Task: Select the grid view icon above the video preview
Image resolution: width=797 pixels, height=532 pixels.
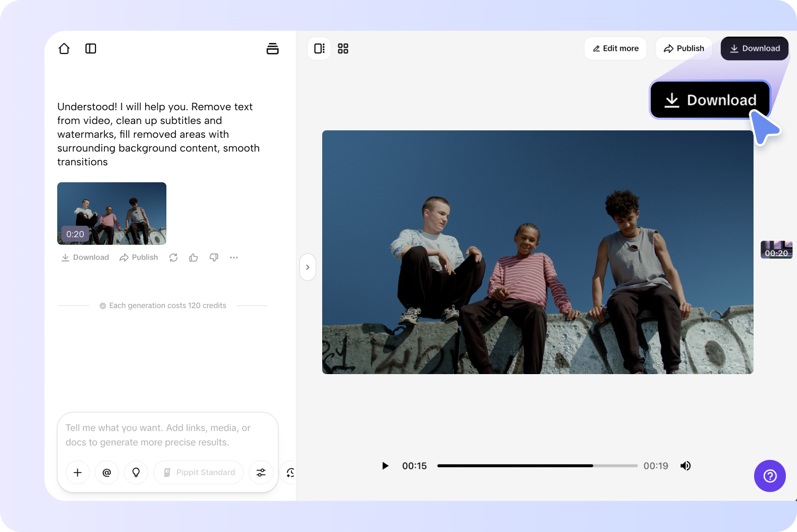Action: (343, 48)
